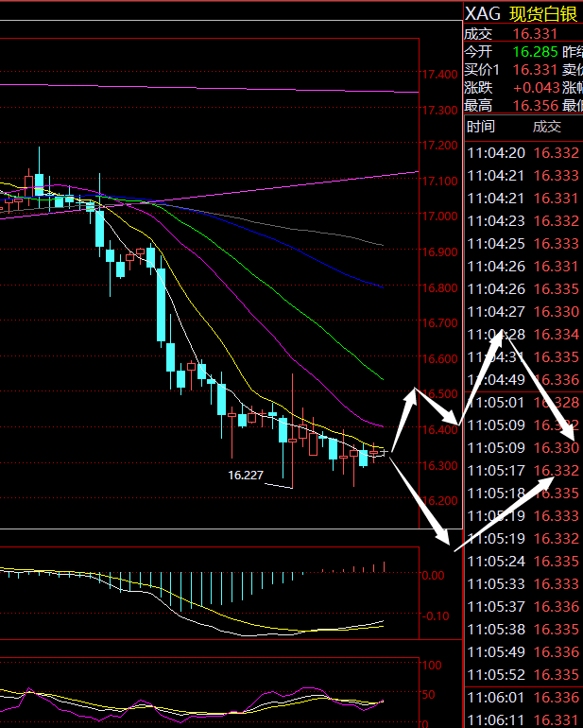Click the 16.500 price axis label
The width and height of the screenshot is (583, 728).
(439, 394)
